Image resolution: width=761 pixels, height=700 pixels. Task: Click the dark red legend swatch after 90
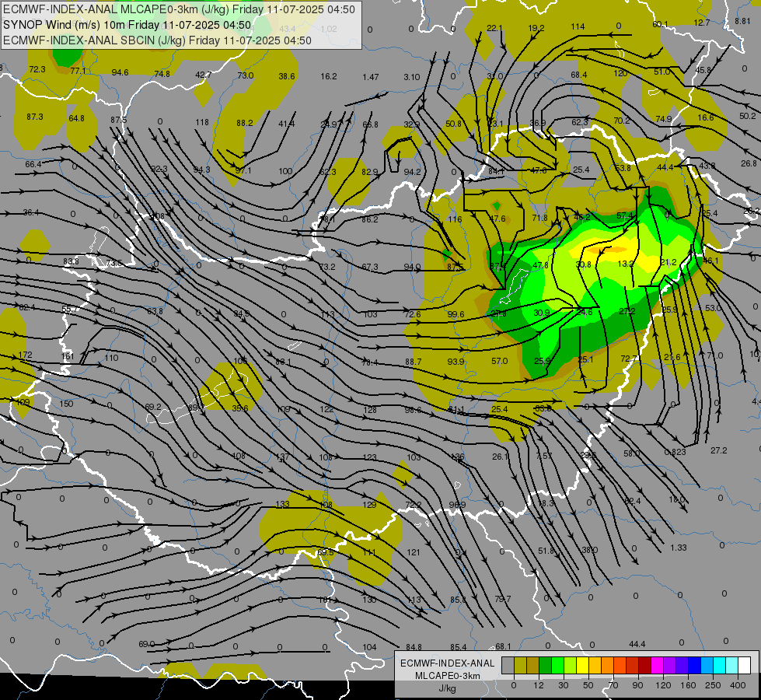[644, 665]
